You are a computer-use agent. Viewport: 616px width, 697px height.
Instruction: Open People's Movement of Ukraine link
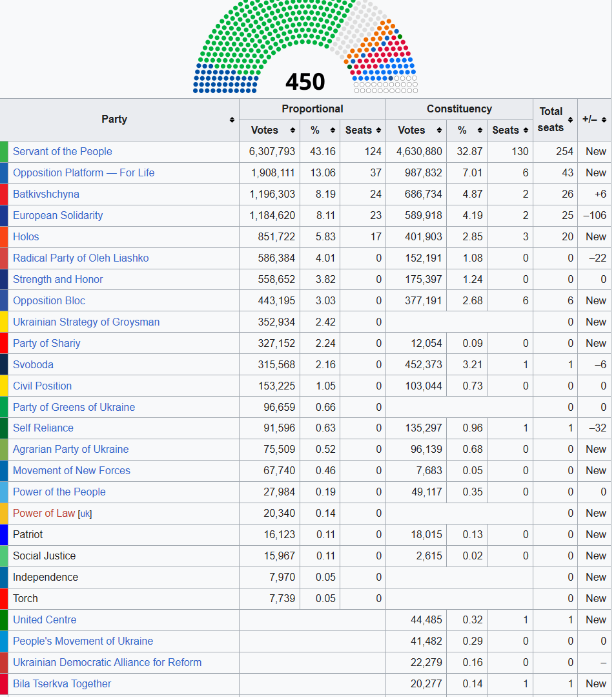[83, 641]
